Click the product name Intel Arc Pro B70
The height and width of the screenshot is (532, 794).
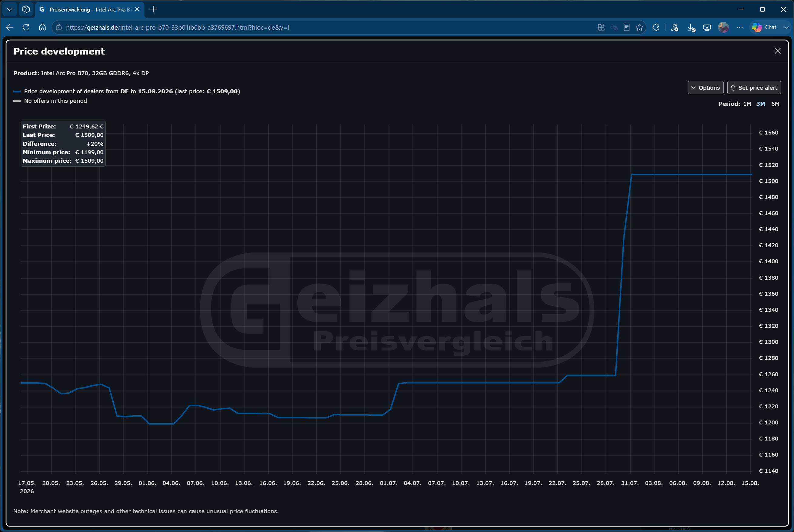(95, 73)
